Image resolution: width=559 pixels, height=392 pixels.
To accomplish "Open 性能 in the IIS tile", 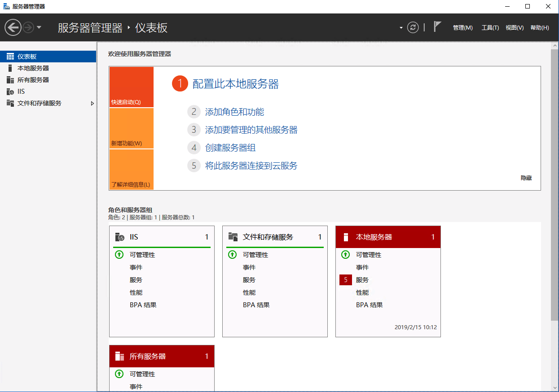I will 136,292.
